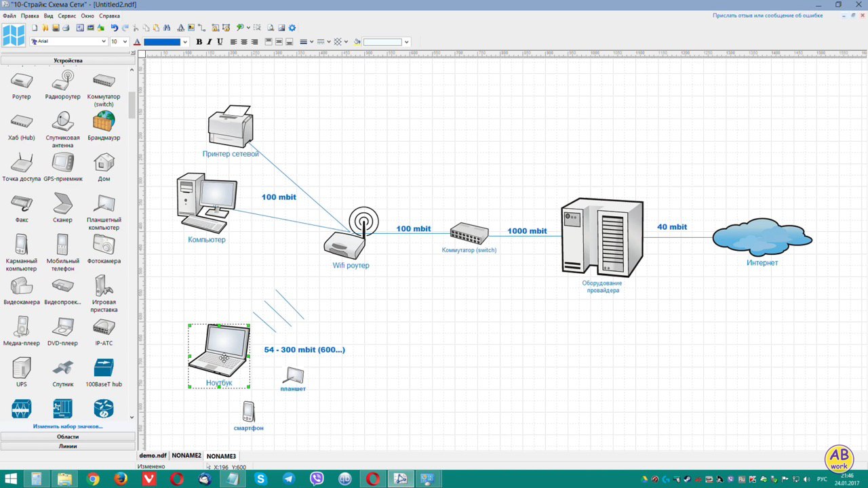Click 'Прислать отзыв или сообщение об ошибке'

[768, 15]
